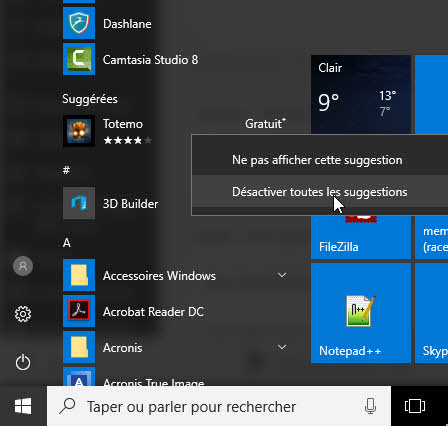Open the Notepad++ tile
The image size is (448, 426).
361,313
